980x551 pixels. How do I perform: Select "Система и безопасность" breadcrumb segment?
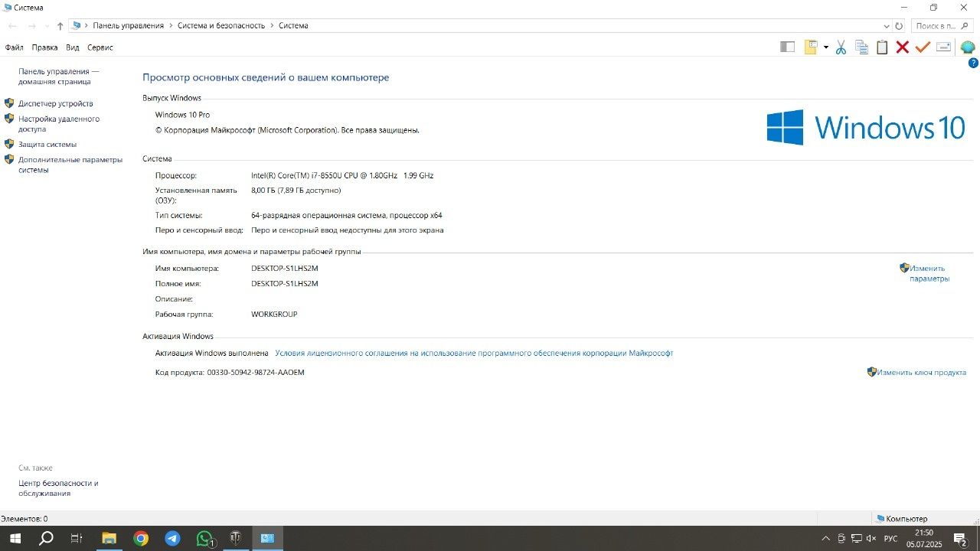click(221, 25)
